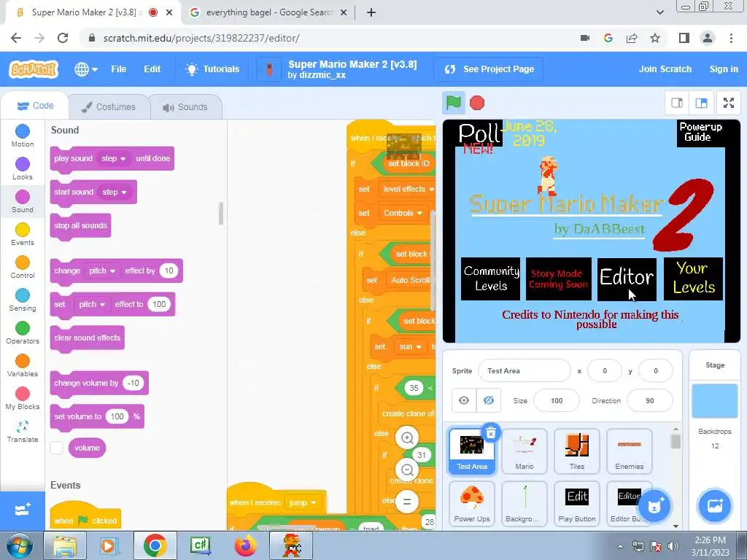Reset workspace zoom with equals icon
The width and height of the screenshot is (747, 560).
coord(407,502)
